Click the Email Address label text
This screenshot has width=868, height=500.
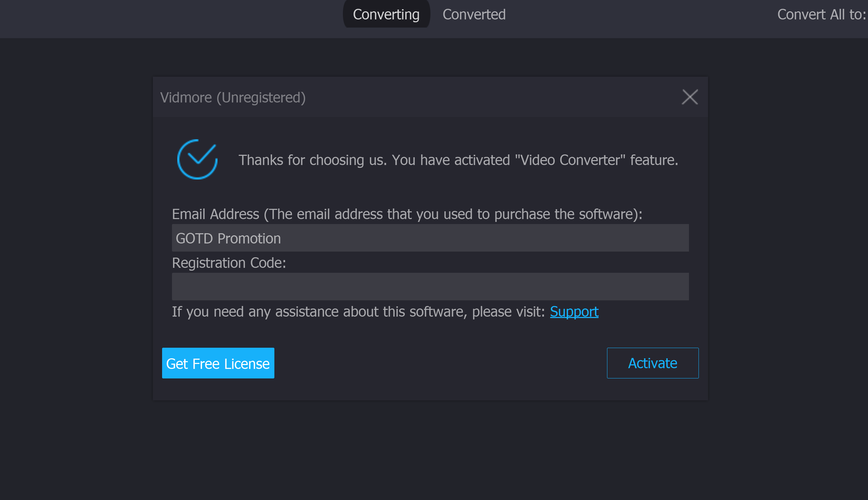(x=407, y=214)
